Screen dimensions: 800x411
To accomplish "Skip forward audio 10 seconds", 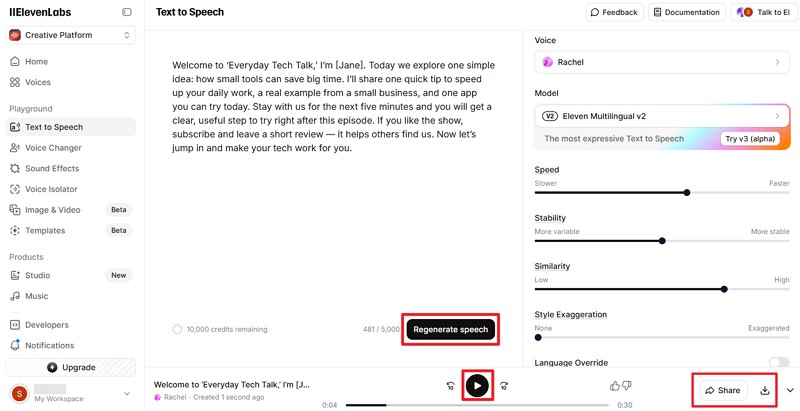I will point(504,386).
